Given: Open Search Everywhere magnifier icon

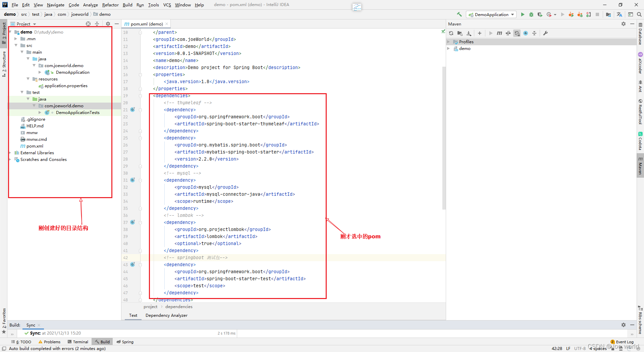Looking at the screenshot, I should [x=639, y=14].
